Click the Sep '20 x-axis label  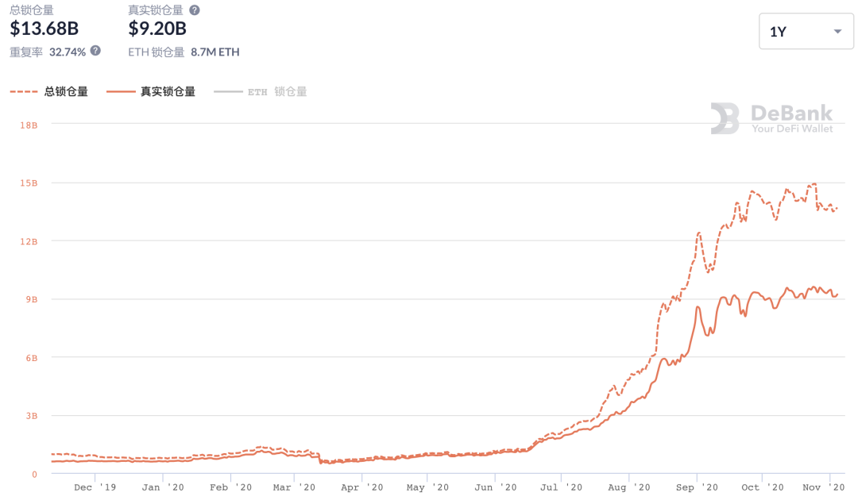pyautogui.click(x=697, y=487)
